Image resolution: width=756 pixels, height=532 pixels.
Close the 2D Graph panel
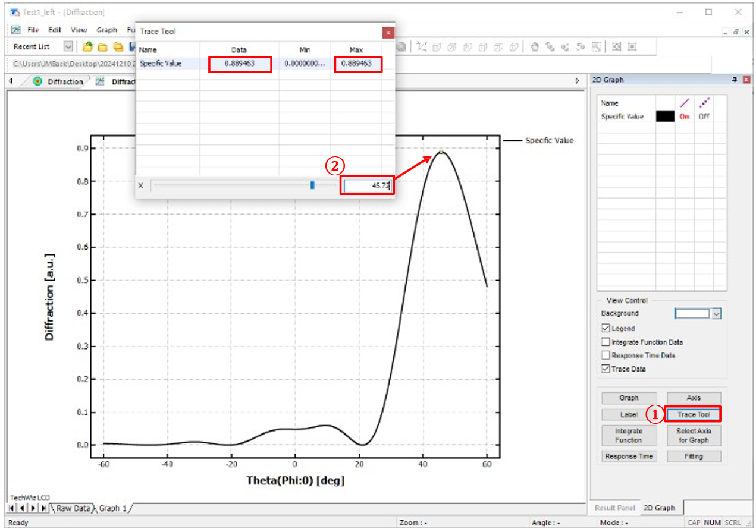click(x=746, y=80)
